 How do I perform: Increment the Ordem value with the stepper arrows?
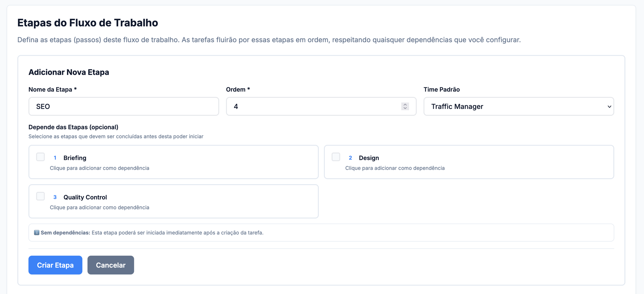(x=405, y=104)
